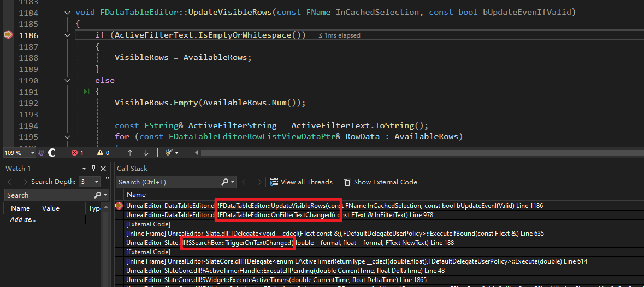The height and width of the screenshot is (287, 644).
Task: Click the Call Stack search magnifier icon
Action: pos(225,182)
